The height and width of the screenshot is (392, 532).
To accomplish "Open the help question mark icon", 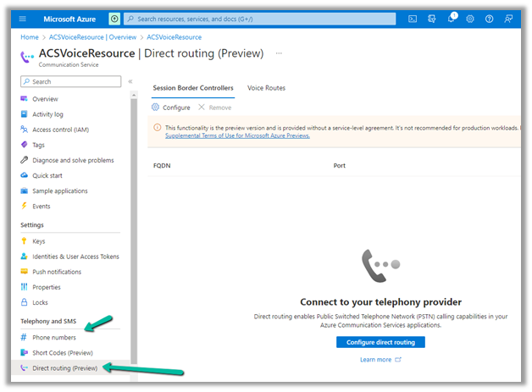I will tap(489, 19).
